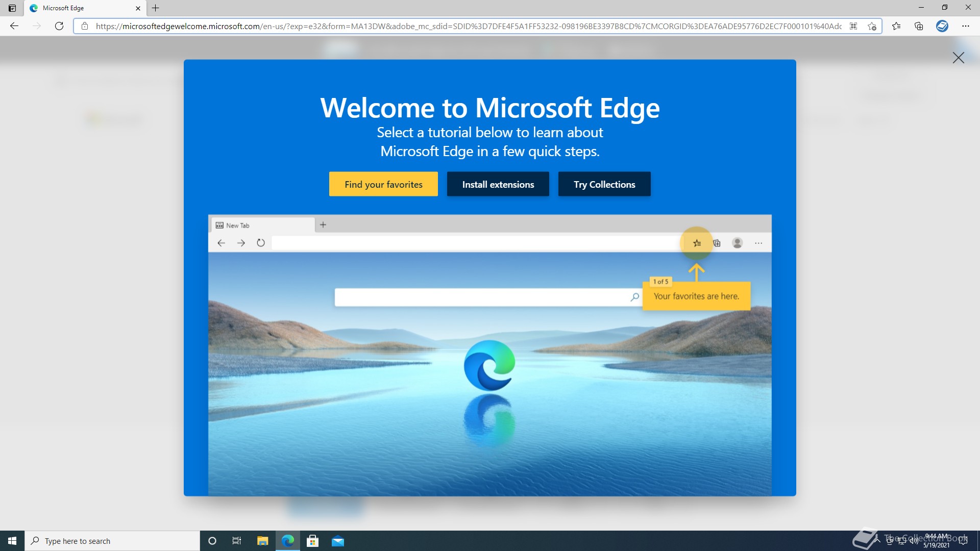Viewport: 980px width, 551px height.
Task: Click the 'Your favorites are here.' tooltip
Action: click(696, 296)
